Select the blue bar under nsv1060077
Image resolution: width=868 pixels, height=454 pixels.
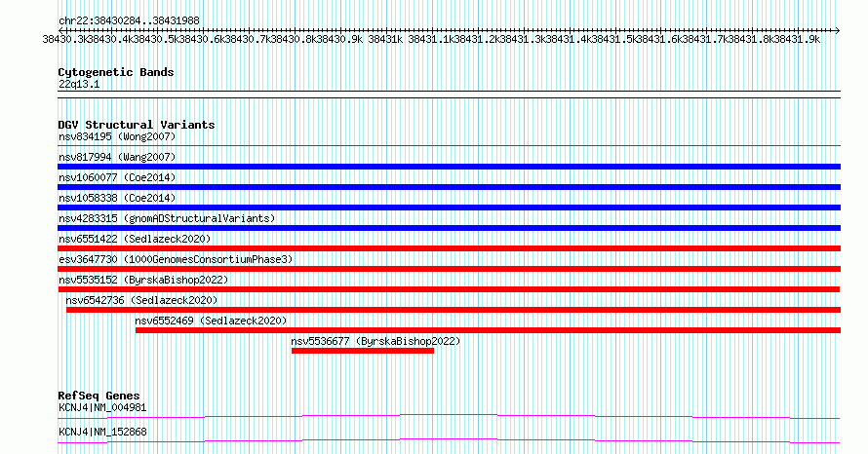point(449,187)
